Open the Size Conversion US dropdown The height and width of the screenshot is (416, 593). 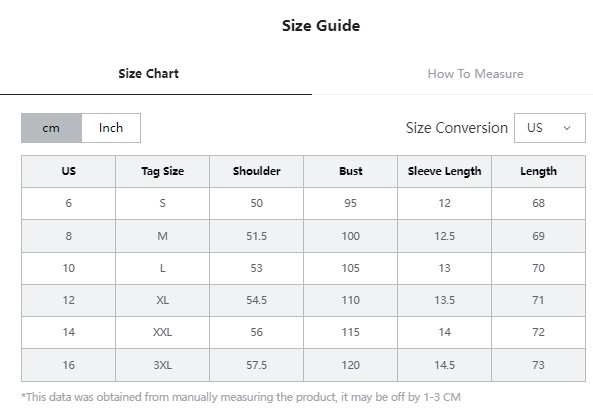(550, 128)
